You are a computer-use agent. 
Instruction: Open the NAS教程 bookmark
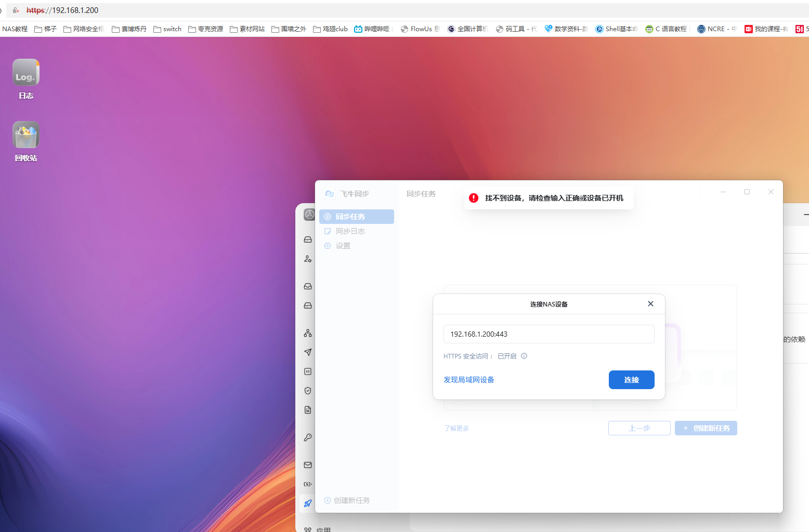[15, 29]
